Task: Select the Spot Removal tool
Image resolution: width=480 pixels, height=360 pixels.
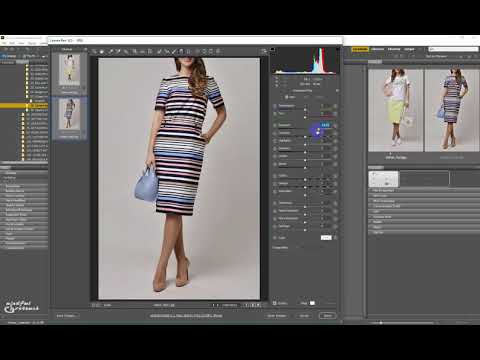Action: click(x=159, y=52)
